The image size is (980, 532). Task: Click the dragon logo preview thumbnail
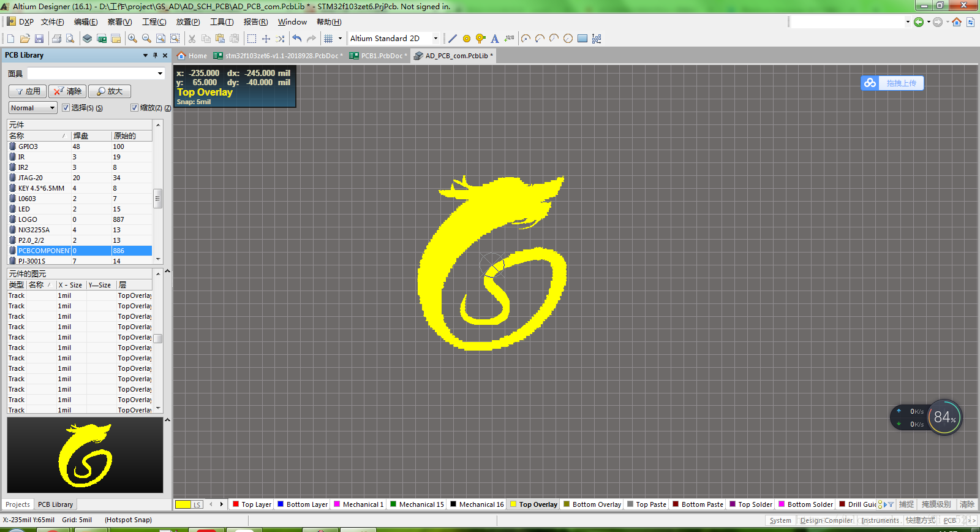coord(85,455)
